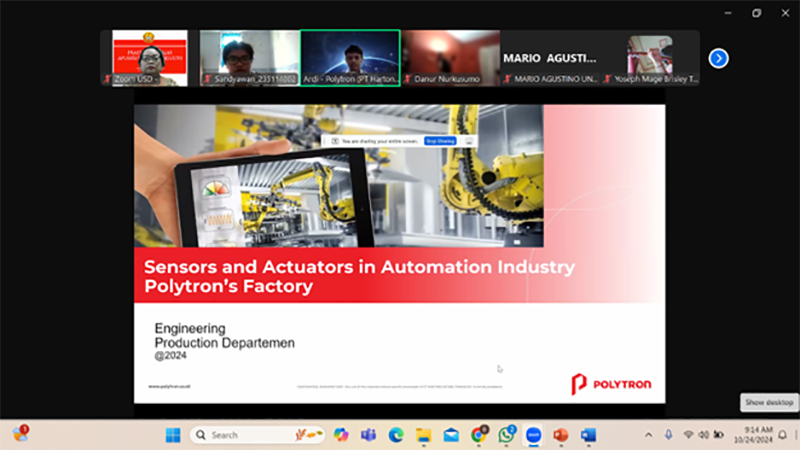Launch Microsoft Edge from taskbar
Screen dimensions: 800x450
[x=396, y=435]
